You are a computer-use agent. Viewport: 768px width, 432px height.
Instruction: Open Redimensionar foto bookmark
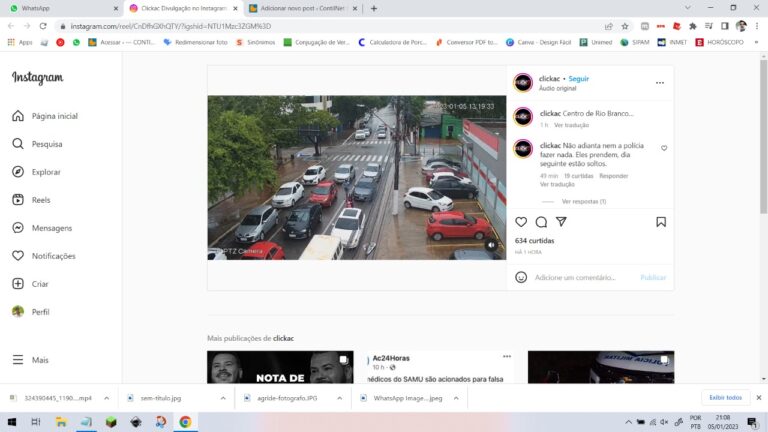(x=195, y=43)
